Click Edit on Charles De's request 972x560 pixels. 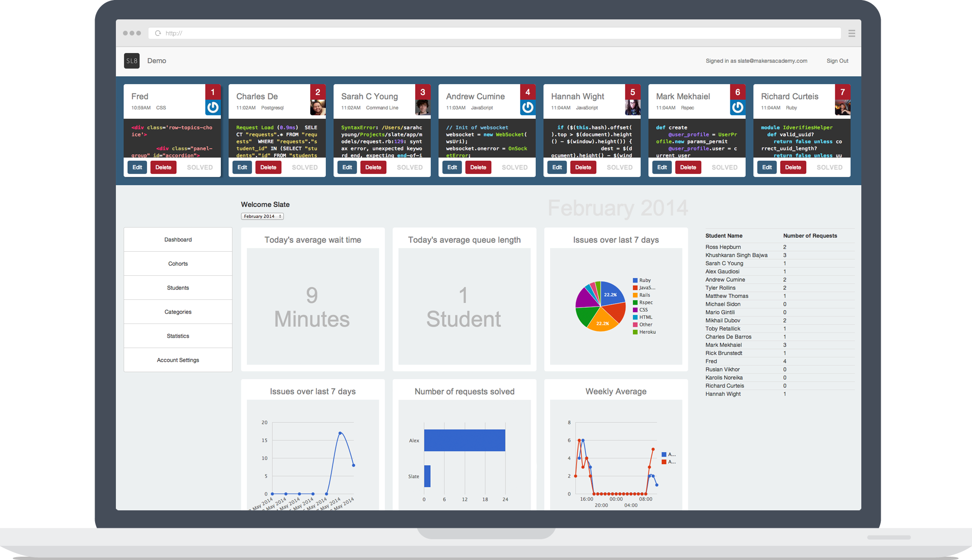(242, 167)
